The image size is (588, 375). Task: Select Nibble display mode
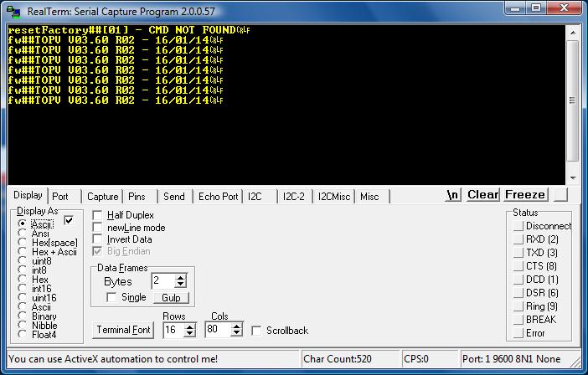(22, 325)
